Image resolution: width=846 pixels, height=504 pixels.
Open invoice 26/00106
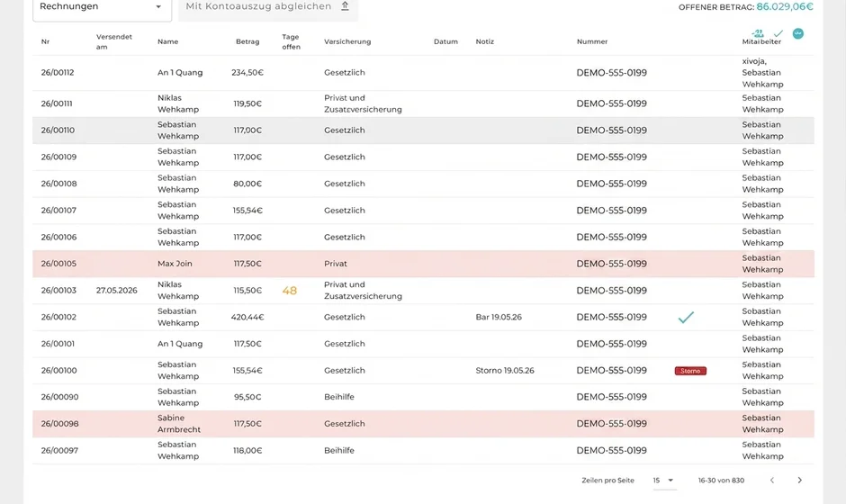coord(423,237)
